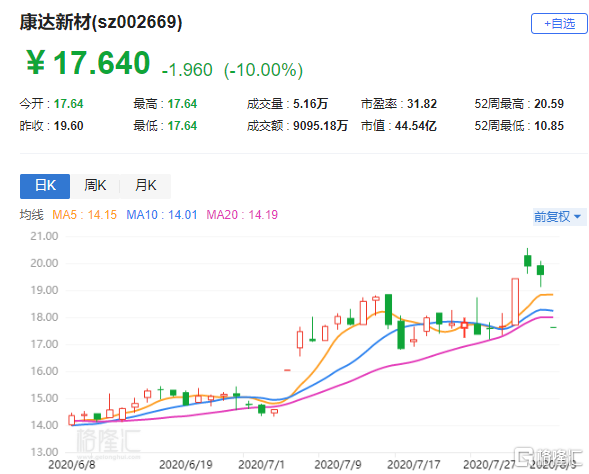The image size is (589, 474).
Task: Click the 21.00 price axis label
Action: 44,236
